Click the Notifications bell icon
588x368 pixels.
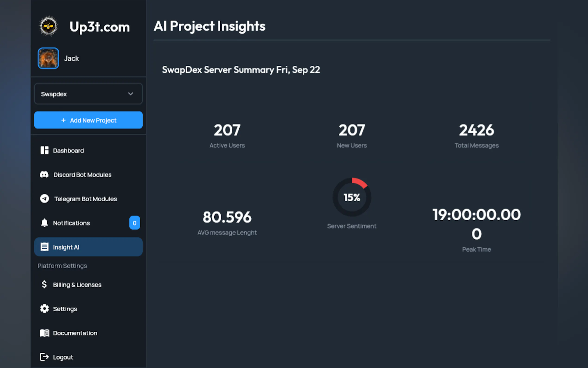(44, 223)
